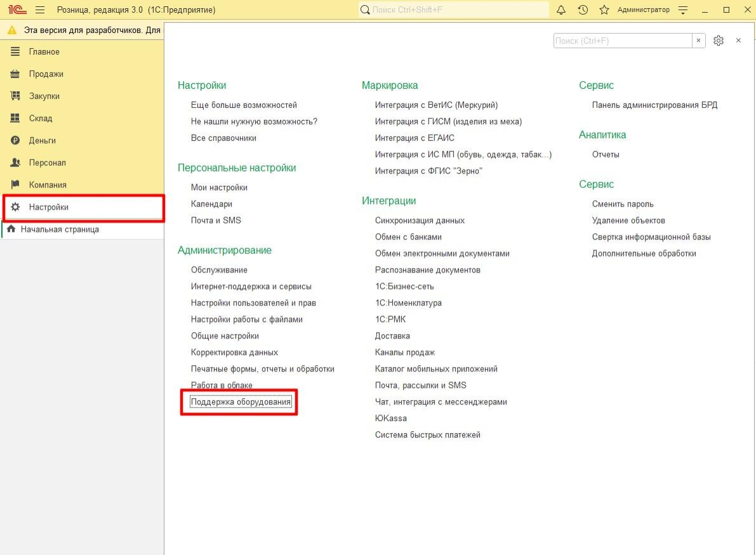
Task: Click the Деньги ruble coin icon
Action: click(15, 140)
